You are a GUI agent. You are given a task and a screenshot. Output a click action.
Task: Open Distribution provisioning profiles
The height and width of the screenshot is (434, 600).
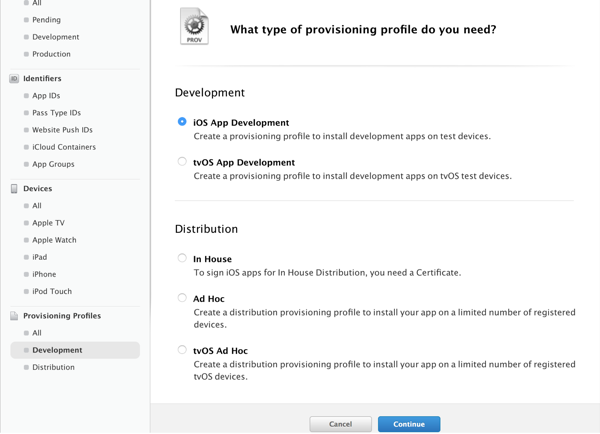[x=53, y=367]
